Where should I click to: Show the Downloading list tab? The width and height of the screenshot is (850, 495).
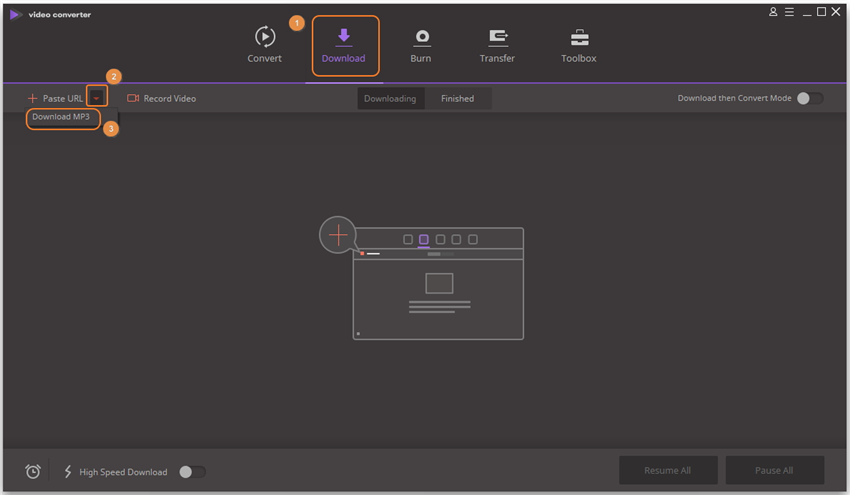tap(390, 99)
